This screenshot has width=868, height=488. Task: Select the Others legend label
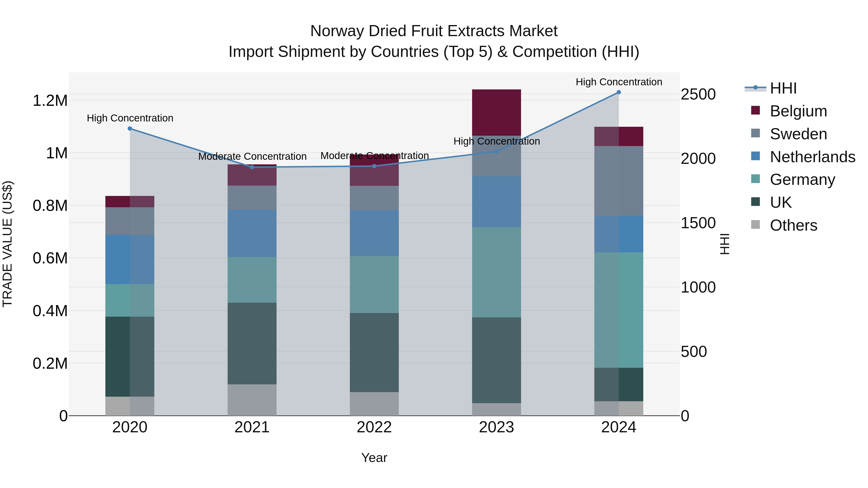tap(793, 225)
